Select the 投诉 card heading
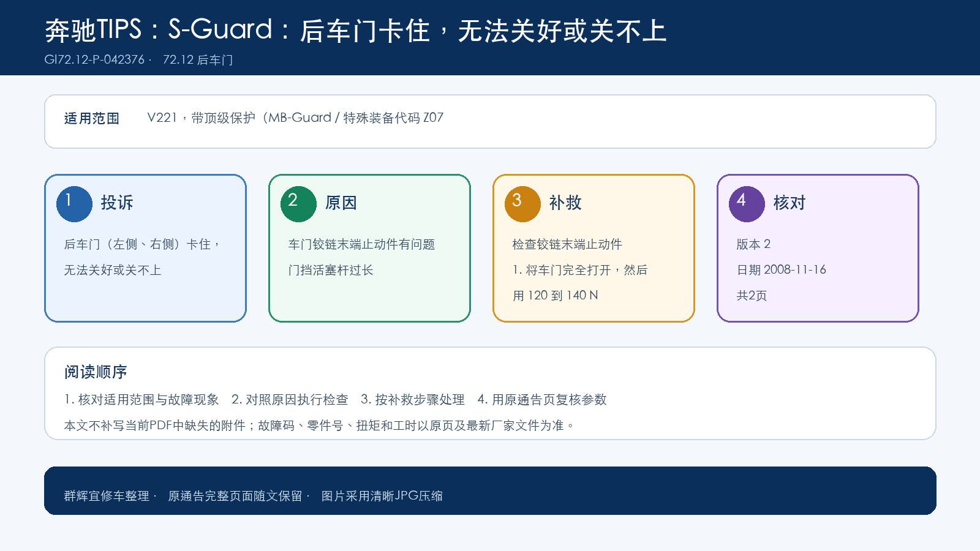This screenshot has height=551, width=980. (117, 203)
